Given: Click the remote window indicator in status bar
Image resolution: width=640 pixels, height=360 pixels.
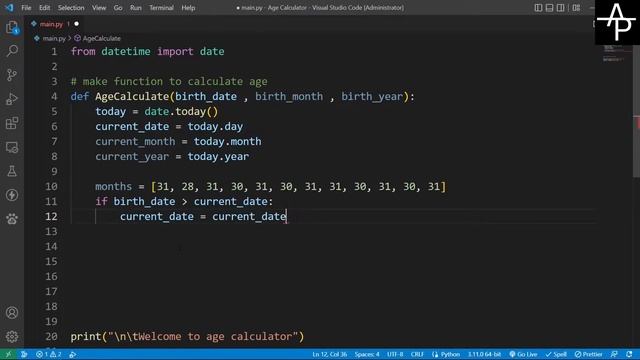Looking at the screenshot, I should pos(8,354).
